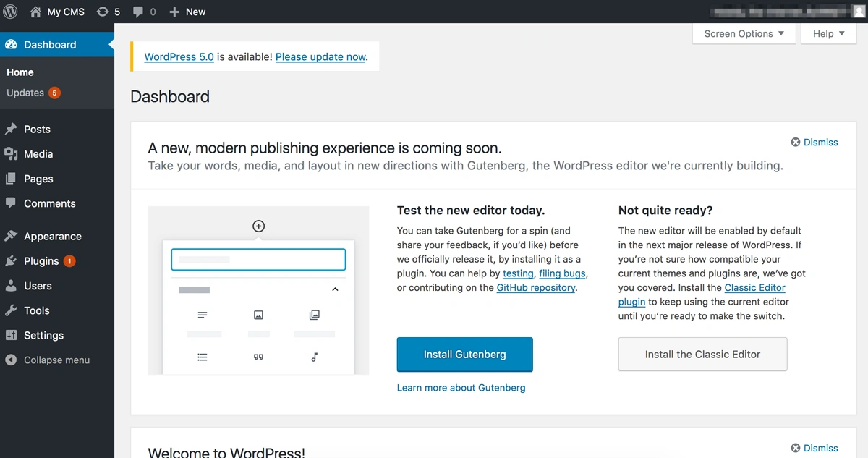Click the Dashboard page heading

[x=170, y=96]
